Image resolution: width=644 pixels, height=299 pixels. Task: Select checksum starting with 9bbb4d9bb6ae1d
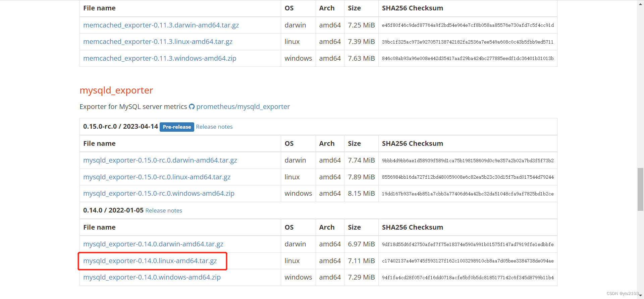[468, 161]
